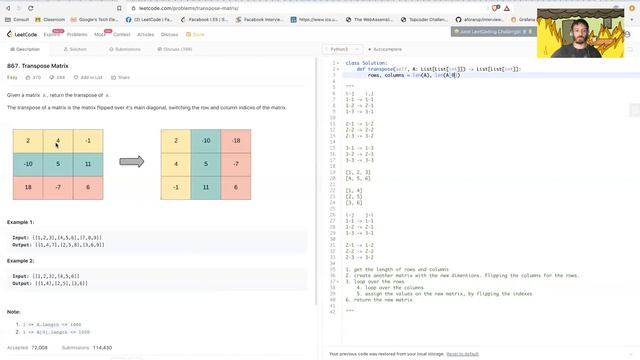Click the Brave rewards triangle icon
640x360 pixels.
(x=507, y=8)
